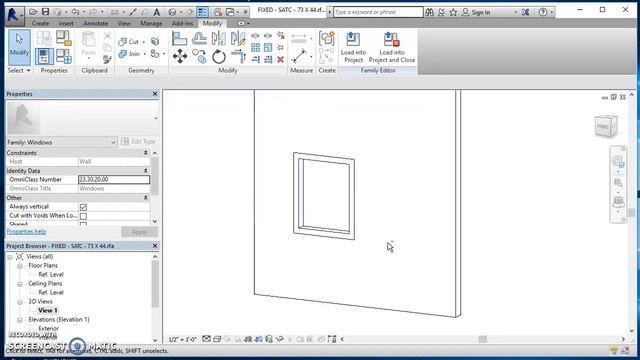Click the Favorites star icon
Viewport: 640px width, 360px height.
453,12
